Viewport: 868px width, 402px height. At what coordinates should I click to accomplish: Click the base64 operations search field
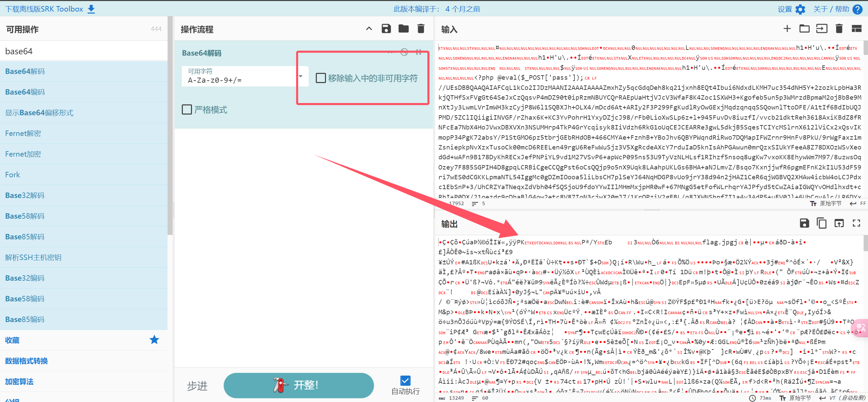point(83,51)
